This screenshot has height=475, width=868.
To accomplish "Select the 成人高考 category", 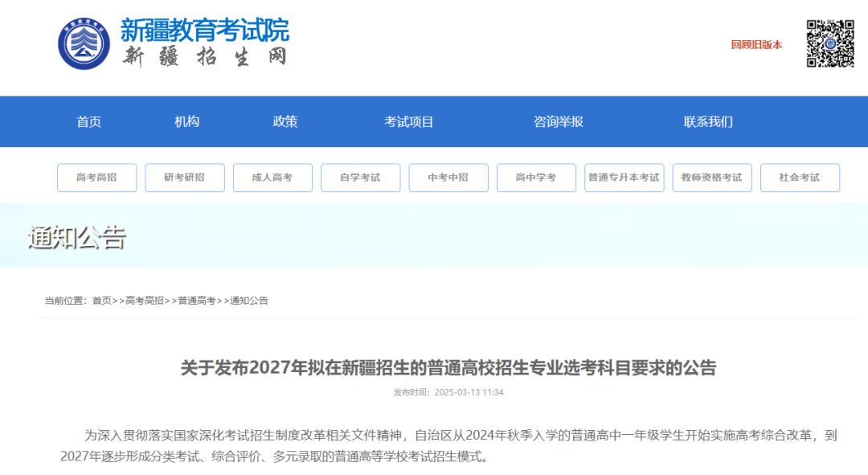I will (x=272, y=178).
